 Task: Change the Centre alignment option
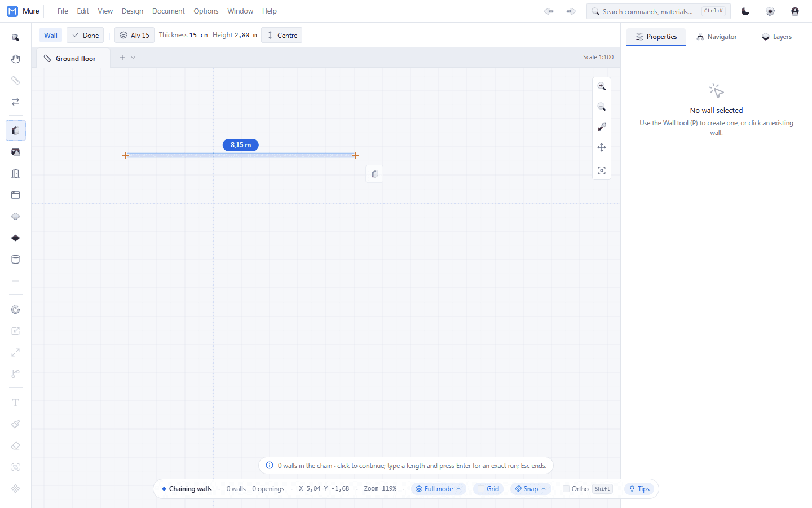[x=282, y=35]
